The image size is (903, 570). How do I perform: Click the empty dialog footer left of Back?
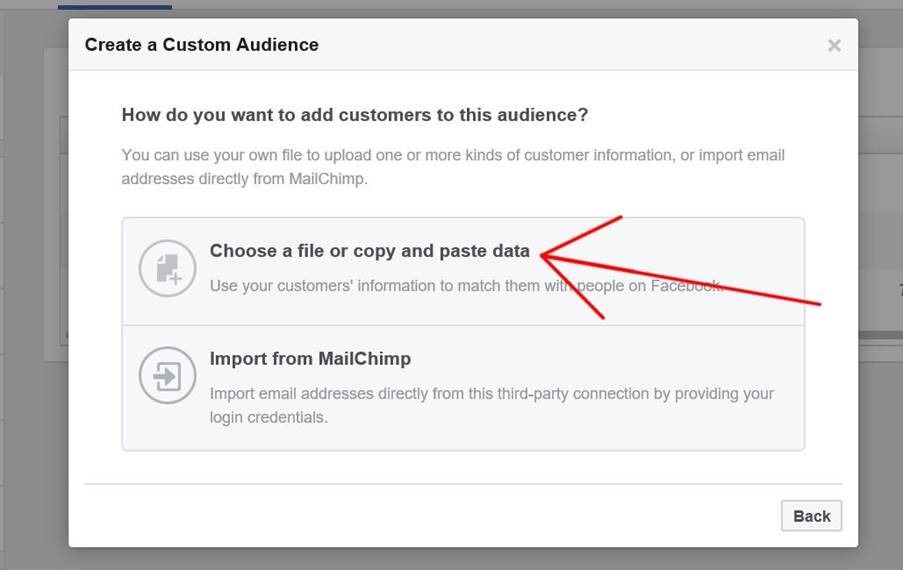pos(400,516)
